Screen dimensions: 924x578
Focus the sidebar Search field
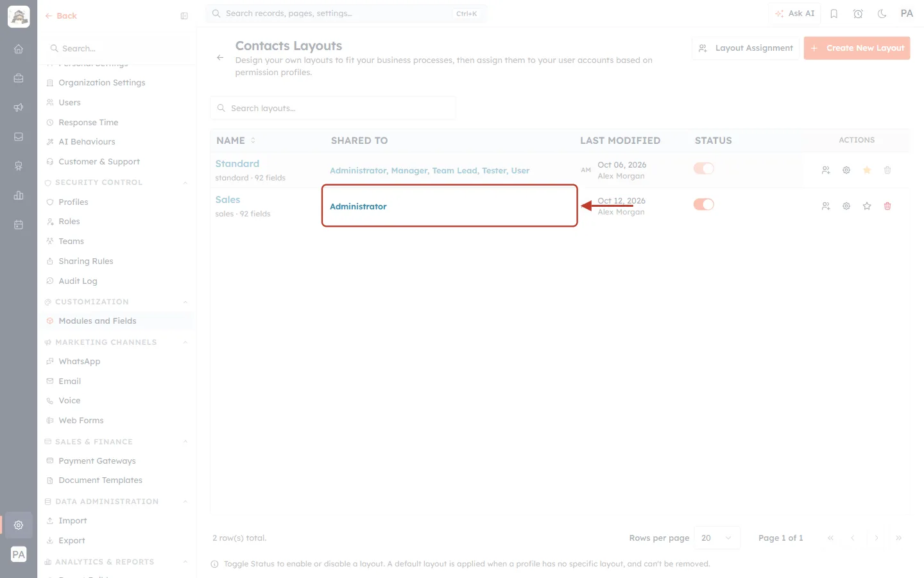coord(117,49)
